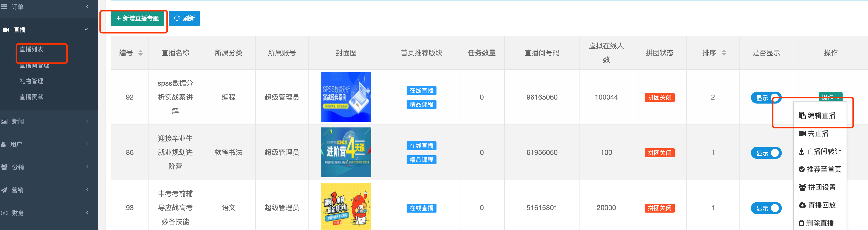Image resolution: width=868 pixels, height=230 pixels.
Task: Sort table by 编号 column arrows
Action: 141,53
